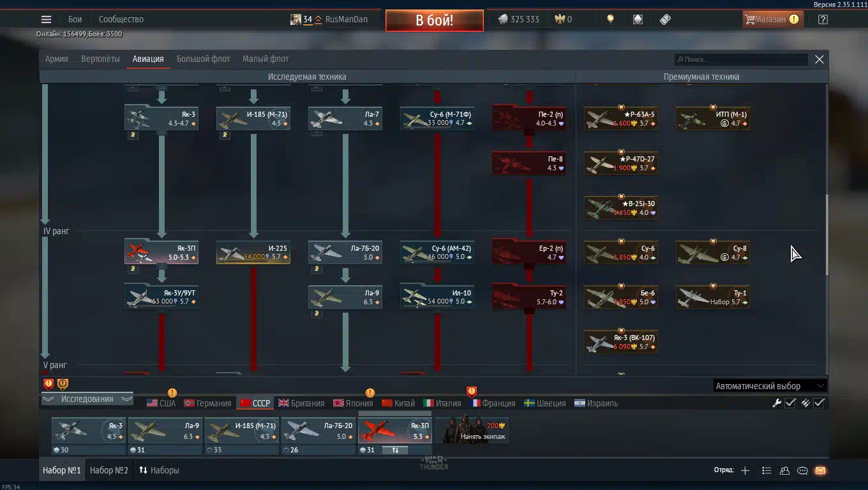Select the Як-3П in the research tree
Image resolution: width=868 pixels, height=490 pixels.
(x=161, y=253)
